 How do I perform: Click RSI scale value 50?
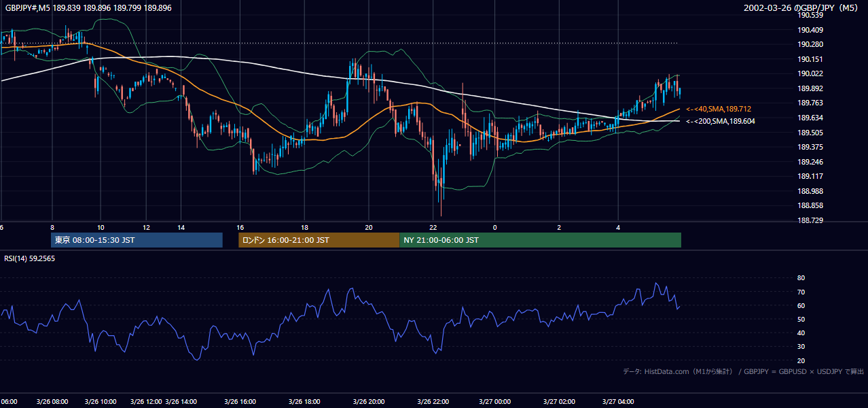point(801,319)
